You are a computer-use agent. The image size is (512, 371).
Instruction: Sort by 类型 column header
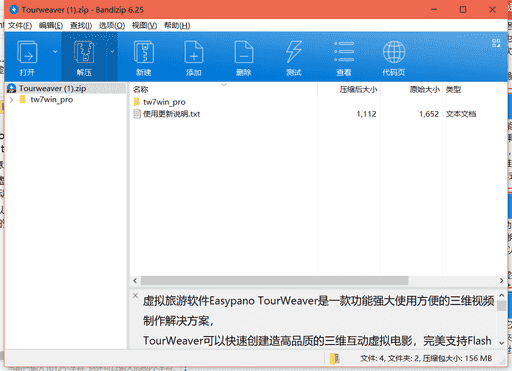[x=453, y=89]
